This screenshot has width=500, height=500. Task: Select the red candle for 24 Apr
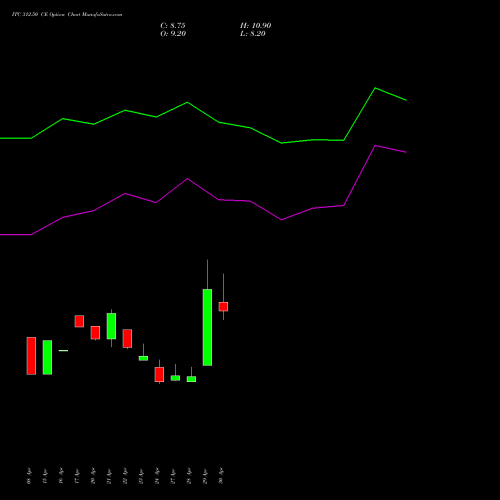(x=159, y=374)
